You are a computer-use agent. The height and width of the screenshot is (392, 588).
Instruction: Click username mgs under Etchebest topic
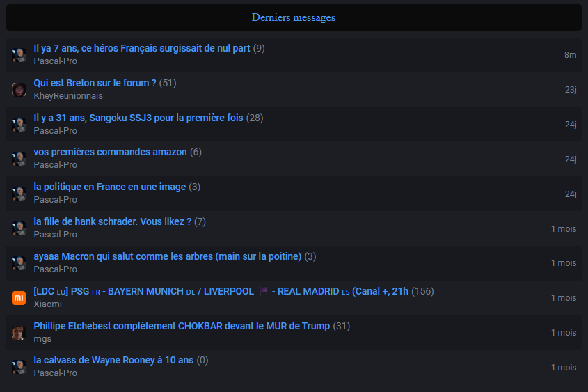(42, 338)
